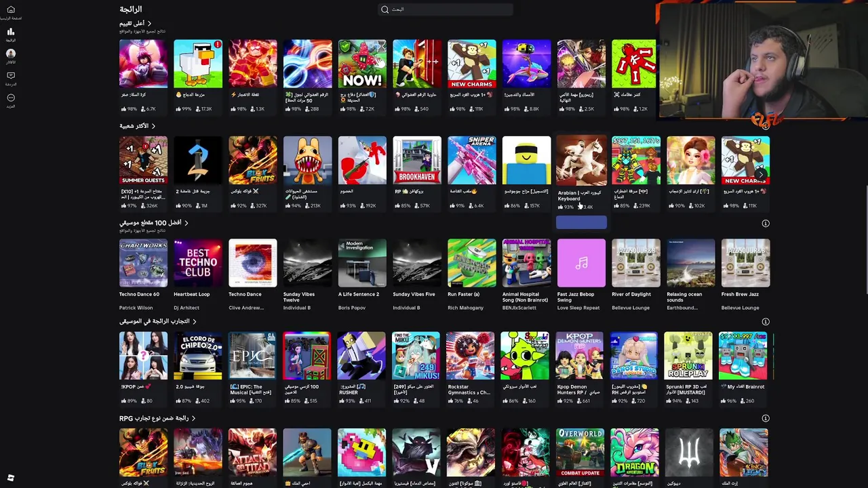Click the 'A Life Sentence 2' track title
The height and width of the screenshot is (488, 868).
pos(359,294)
